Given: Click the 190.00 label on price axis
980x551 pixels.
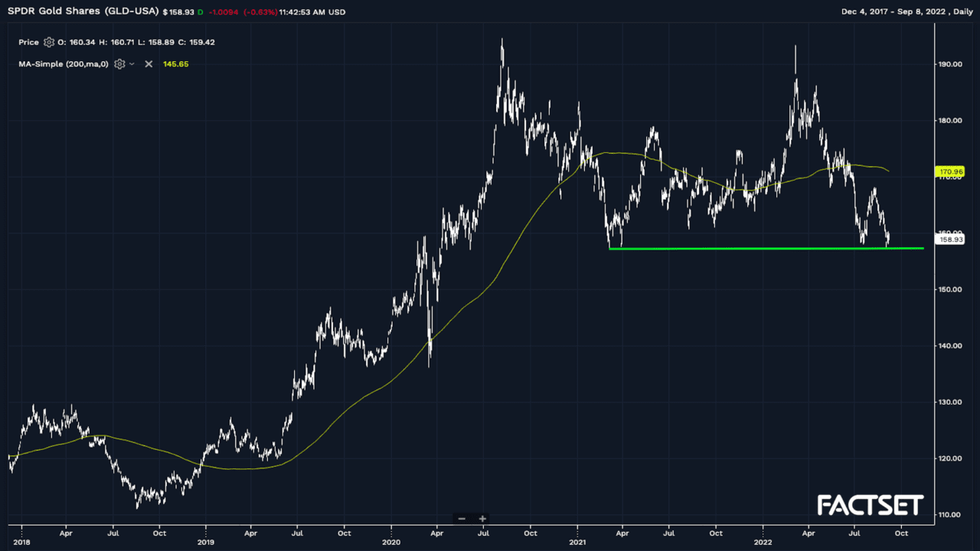Looking at the screenshot, I should [x=950, y=64].
